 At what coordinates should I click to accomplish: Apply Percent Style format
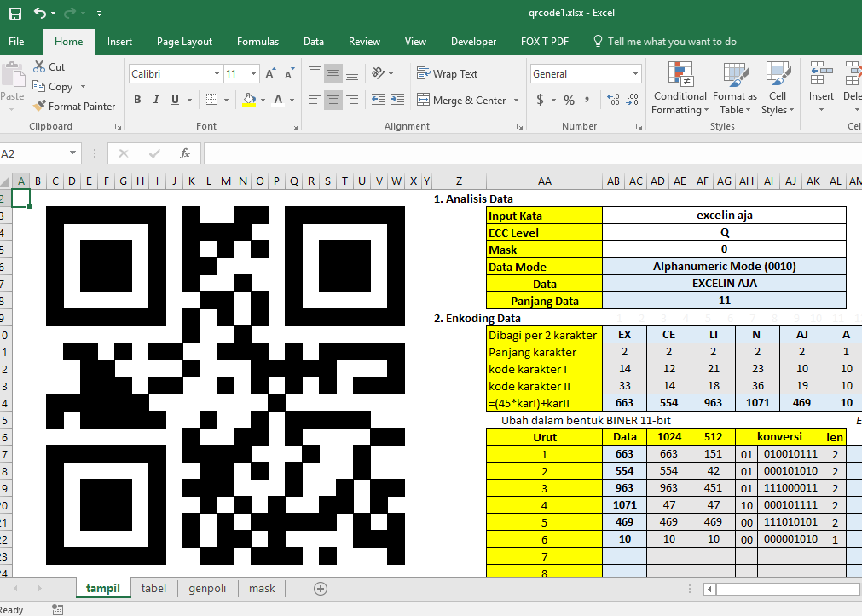point(569,100)
